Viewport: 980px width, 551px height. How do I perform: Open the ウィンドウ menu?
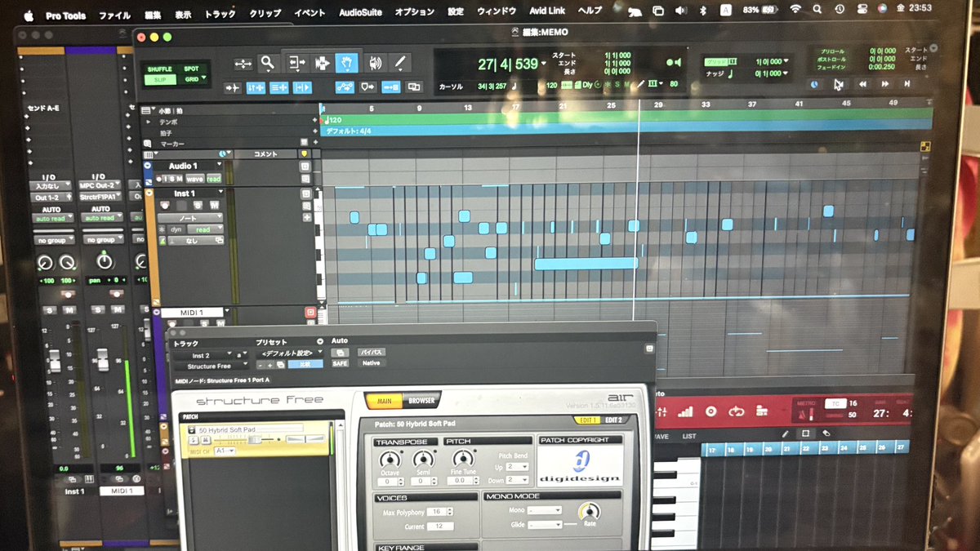496,12
